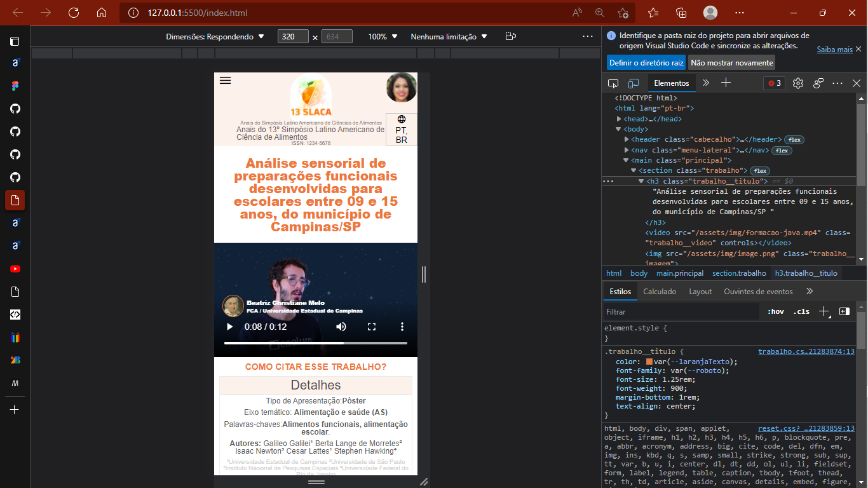Open the Nenhuma limitação throttling dropdown
The image size is (868, 488).
coord(449,37)
